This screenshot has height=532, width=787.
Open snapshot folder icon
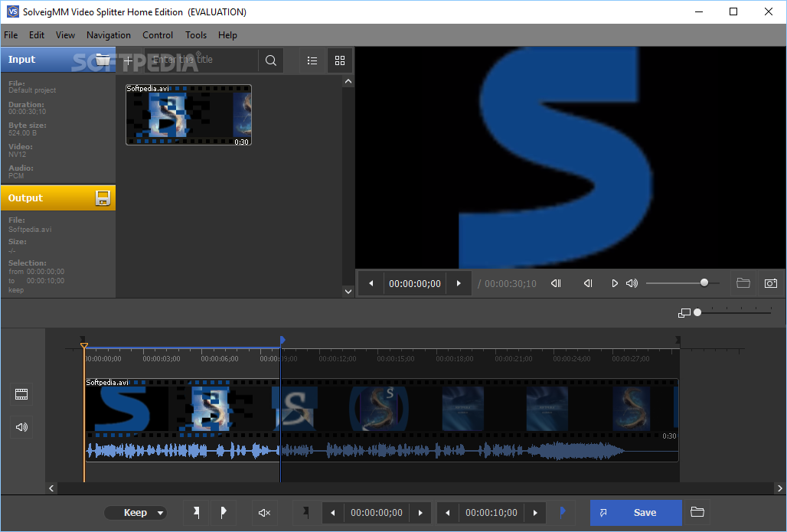tap(743, 283)
